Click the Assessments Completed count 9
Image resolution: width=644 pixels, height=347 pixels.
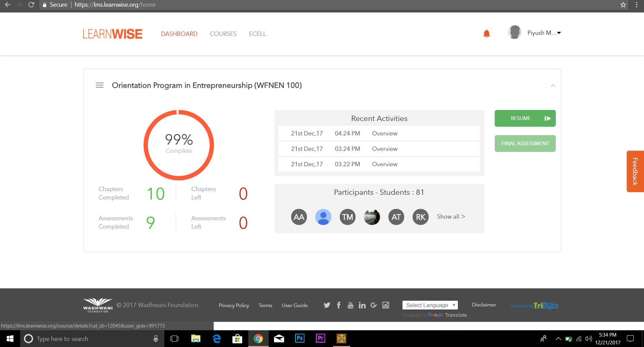tap(151, 223)
